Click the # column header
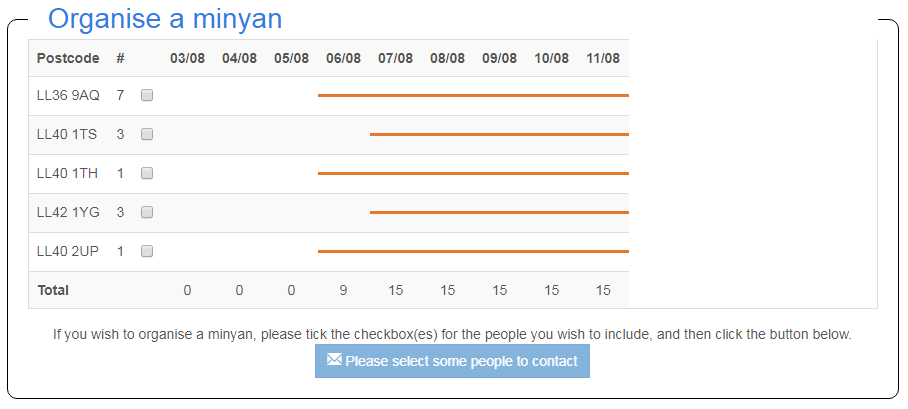Image resolution: width=908 pixels, height=409 pixels. pos(120,59)
